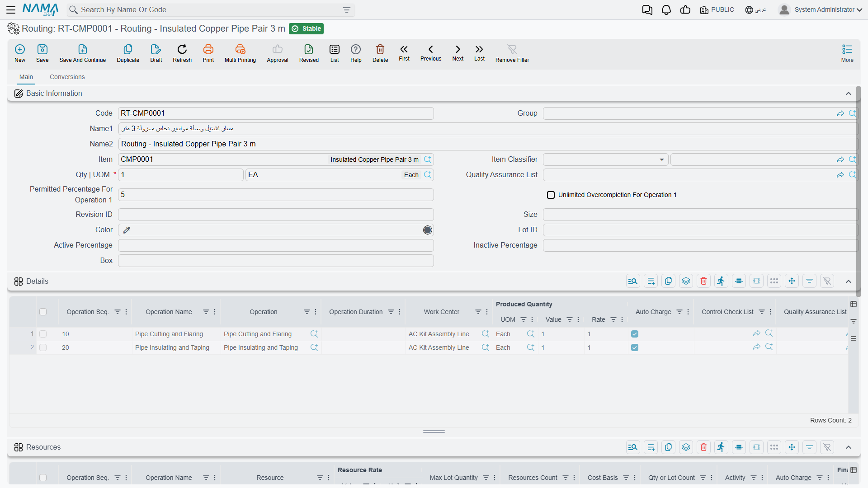Screen dimensions: 868x488
Task: Collapse the Details section
Action: click(x=849, y=282)
